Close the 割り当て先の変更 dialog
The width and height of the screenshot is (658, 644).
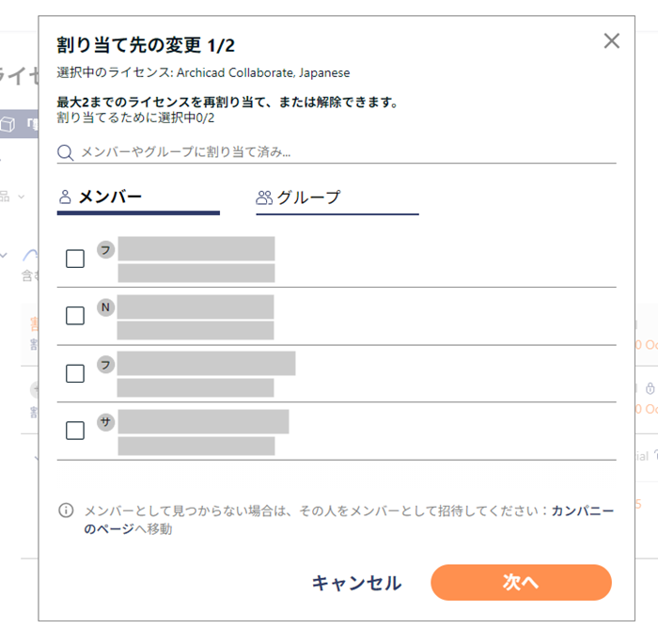pos(611,41)
